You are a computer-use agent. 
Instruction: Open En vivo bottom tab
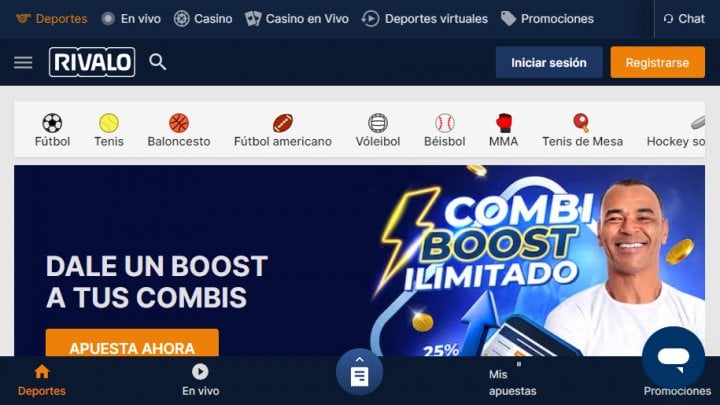click(x=200, y=380)
